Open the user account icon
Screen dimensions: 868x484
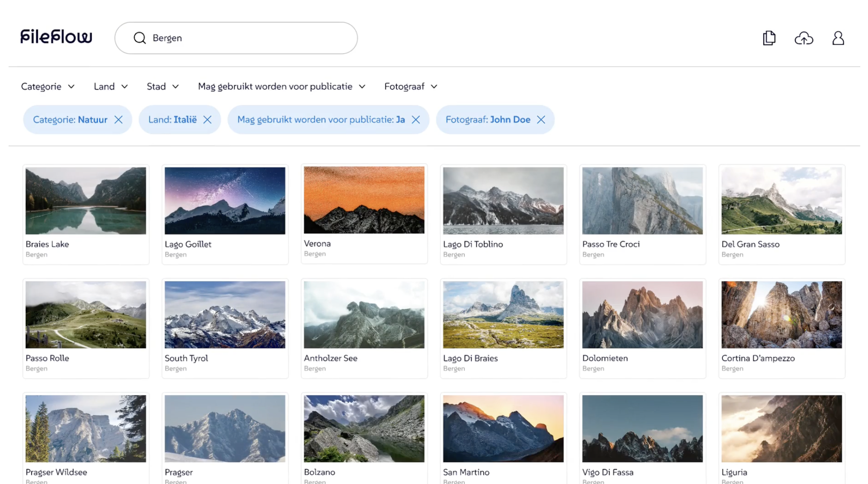coord(838,38)
